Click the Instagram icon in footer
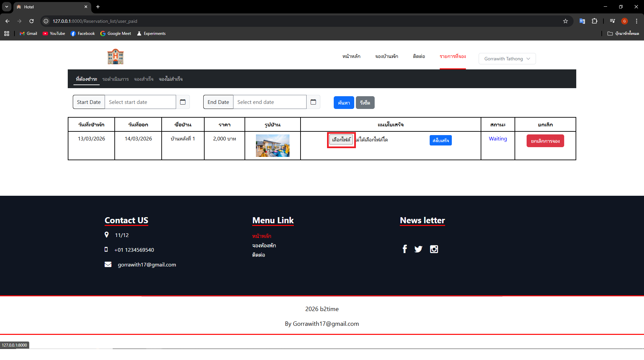644x360 pixels. (x=434, y=249)
